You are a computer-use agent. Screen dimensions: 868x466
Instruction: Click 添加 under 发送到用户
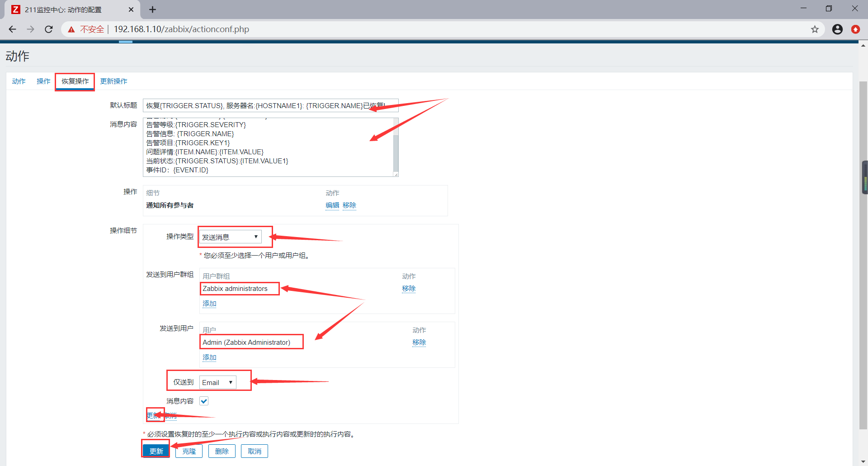[209, 357]
